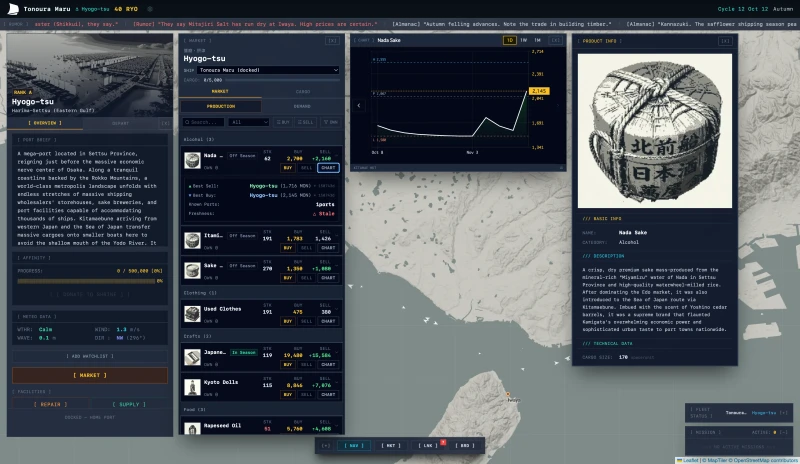Click the Itami sake item thumbnail
This screenshot has width=800, height=464.
[x=192, y=240]
